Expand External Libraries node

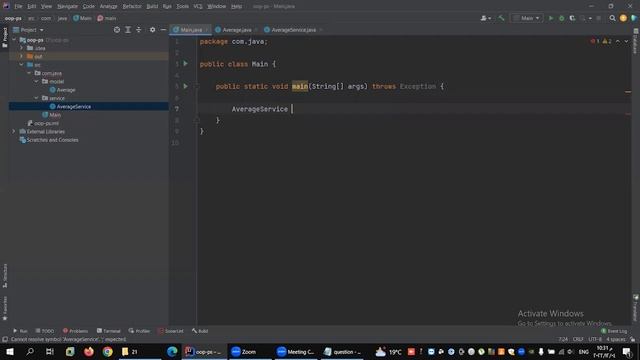pos(14,131)
